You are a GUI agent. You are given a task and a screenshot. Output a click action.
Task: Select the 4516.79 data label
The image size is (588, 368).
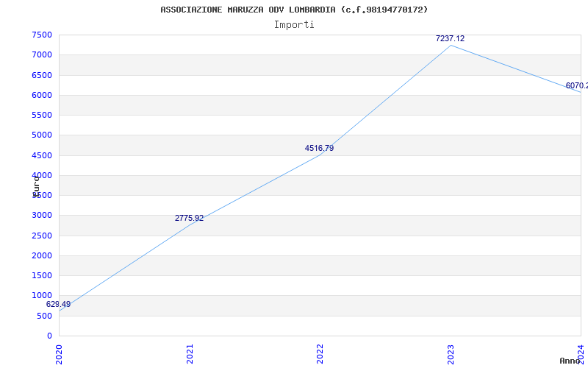pos(319,148)
